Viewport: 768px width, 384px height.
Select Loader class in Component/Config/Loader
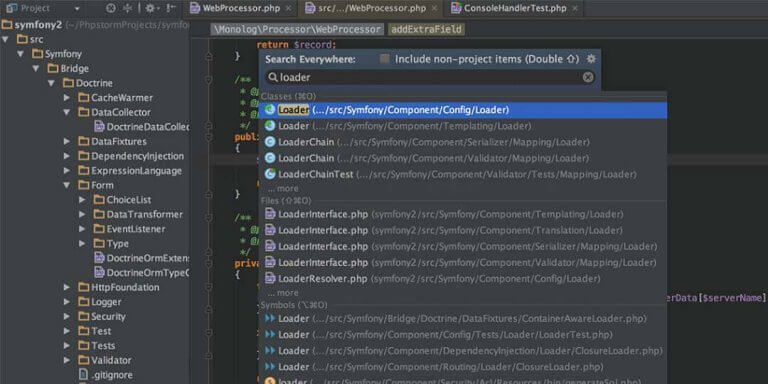pyautogui.click(x=463, y=110)
